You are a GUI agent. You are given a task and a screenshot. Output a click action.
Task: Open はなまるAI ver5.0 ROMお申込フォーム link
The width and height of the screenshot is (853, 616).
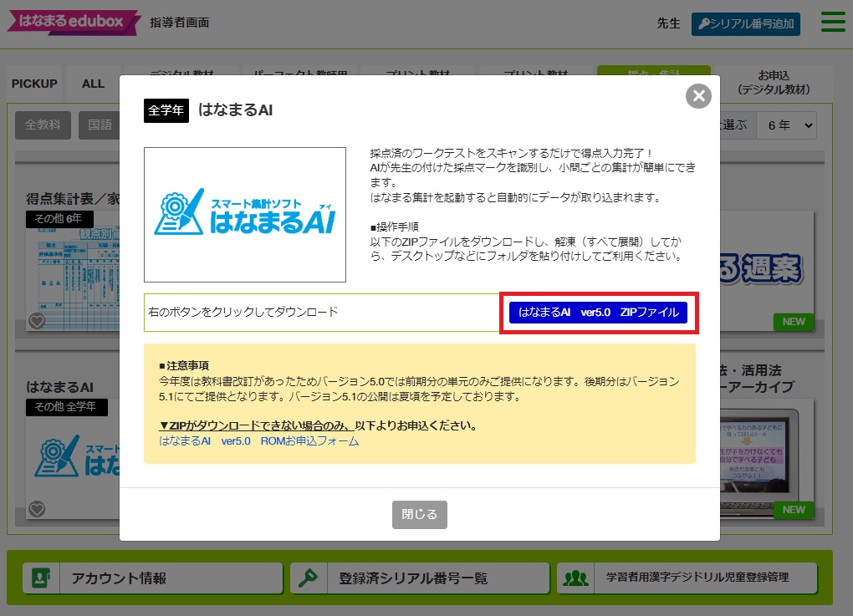click(259, 441)
